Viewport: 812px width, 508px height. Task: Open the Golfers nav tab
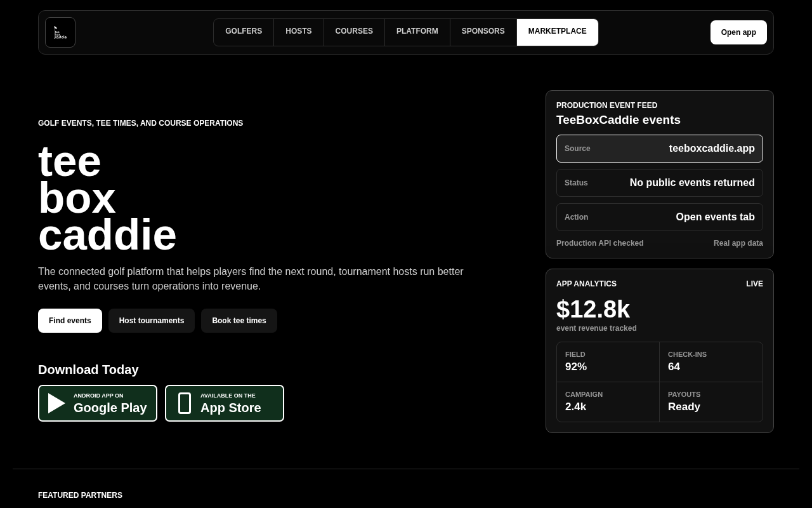click(x=244, y=32)
